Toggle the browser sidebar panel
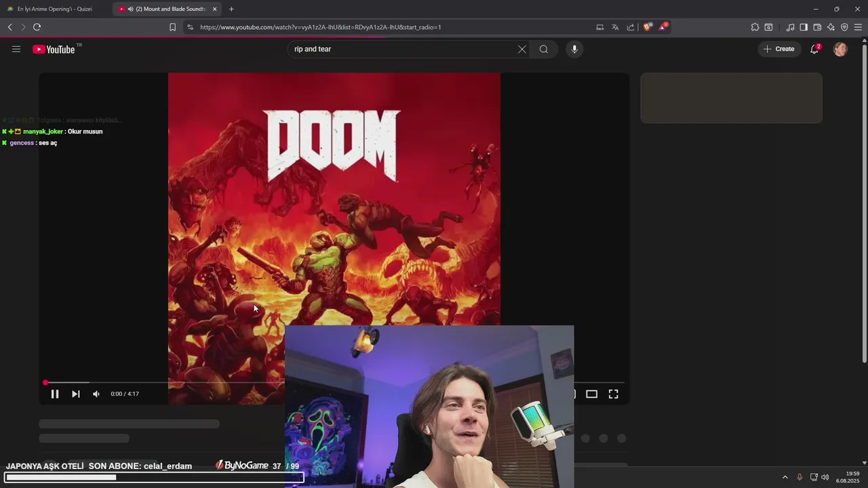 tap(804, 27)
